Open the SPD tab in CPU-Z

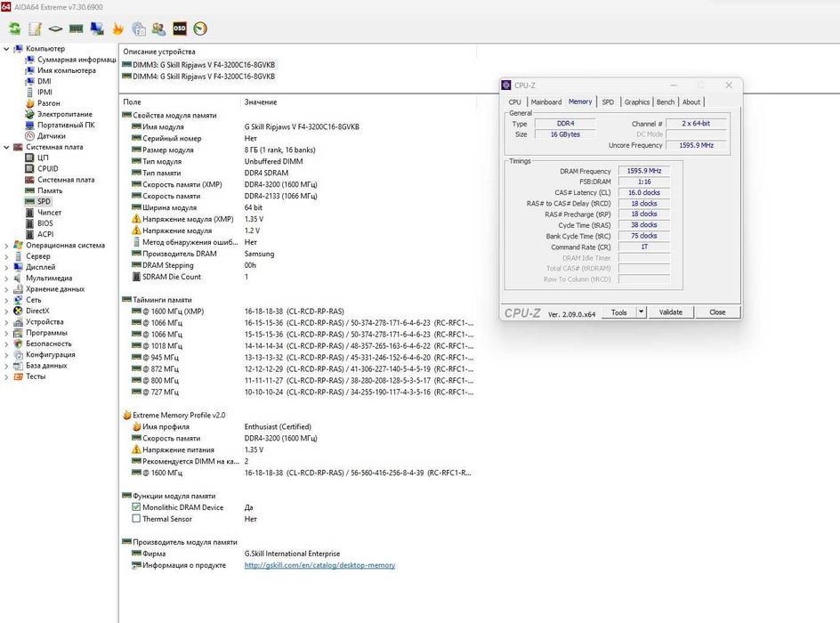pyautogui.click(x=608, y=101)
